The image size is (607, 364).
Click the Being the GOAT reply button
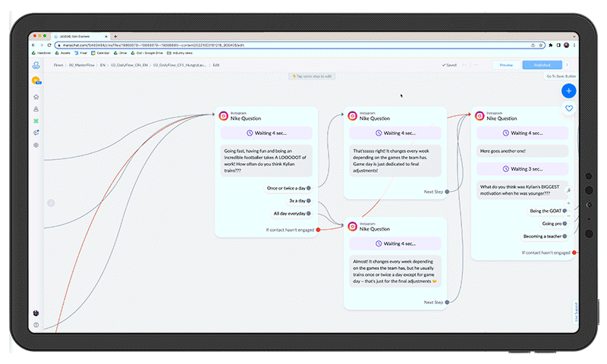[x=546, y=211]
